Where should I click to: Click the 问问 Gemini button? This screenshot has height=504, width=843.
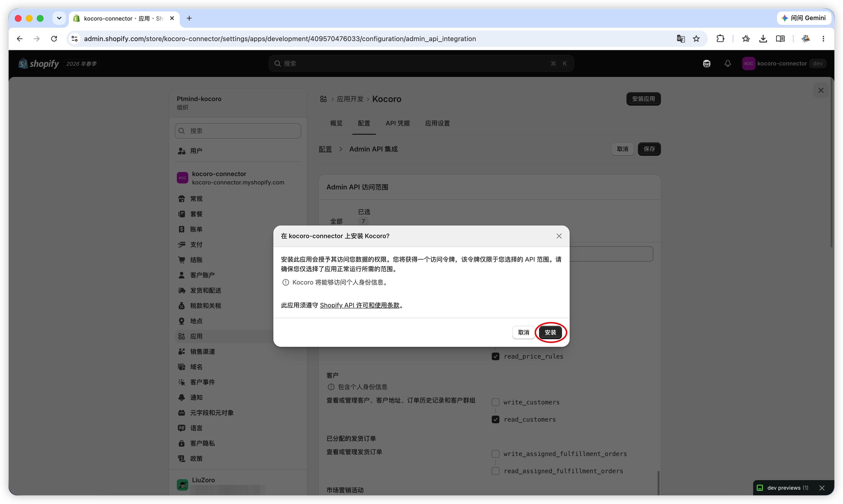click(804, 18)
